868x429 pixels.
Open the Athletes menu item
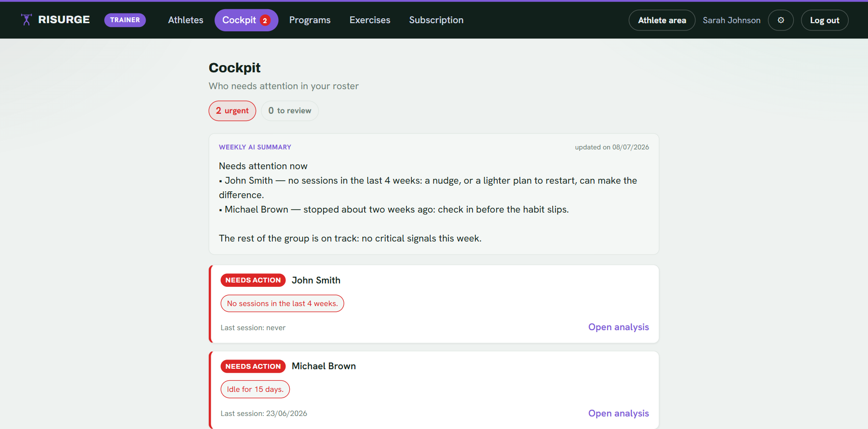(x=186, y=20)
